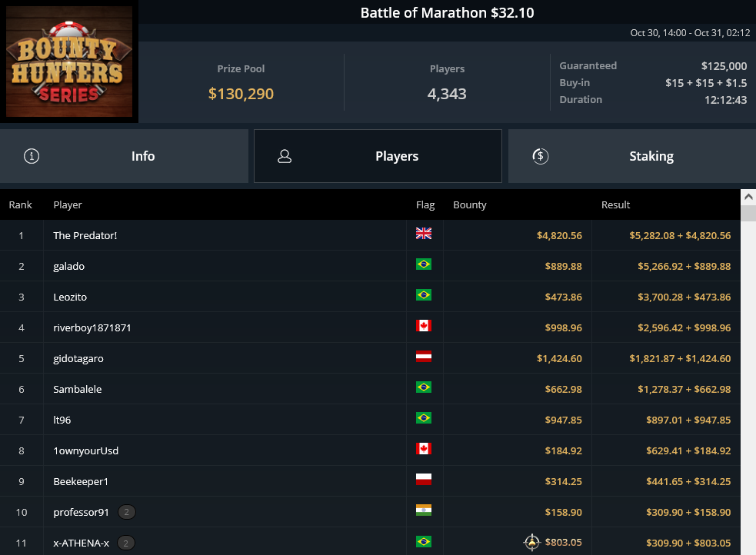Click the Brazil flag next to galado
The width and height of the screenshot is (756, 555).
pyautogui.click(x=424, y=264)
